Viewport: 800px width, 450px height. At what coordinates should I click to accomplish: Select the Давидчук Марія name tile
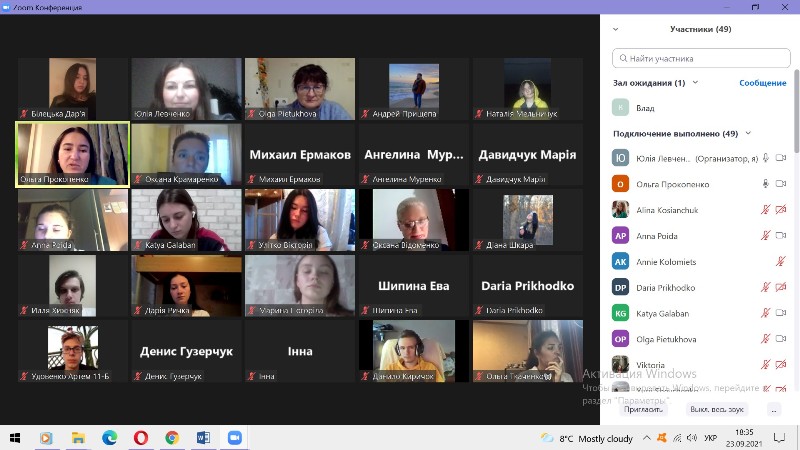(528, 154)
